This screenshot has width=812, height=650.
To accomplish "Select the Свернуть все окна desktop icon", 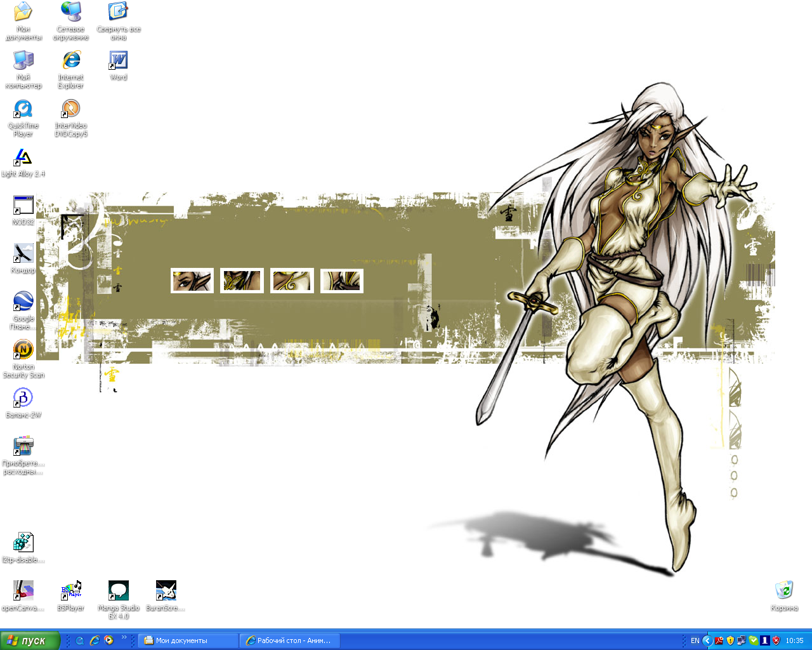I will tap(119, 21).
